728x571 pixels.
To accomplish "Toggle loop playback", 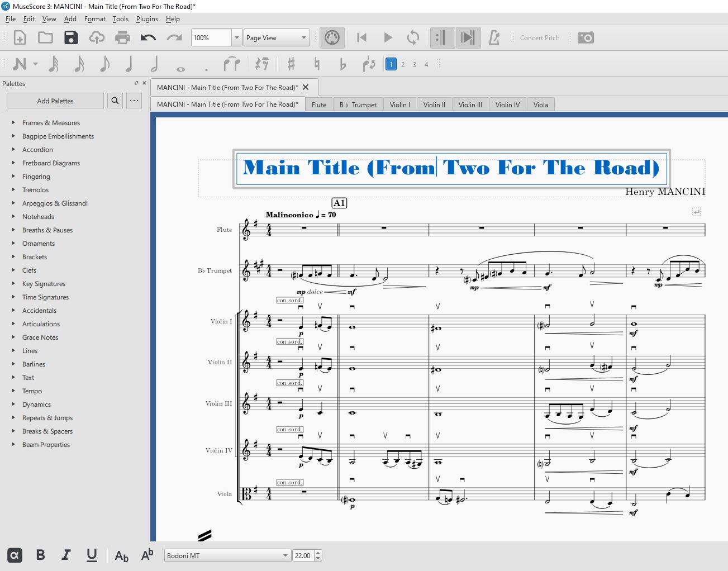I will point(413,37).
